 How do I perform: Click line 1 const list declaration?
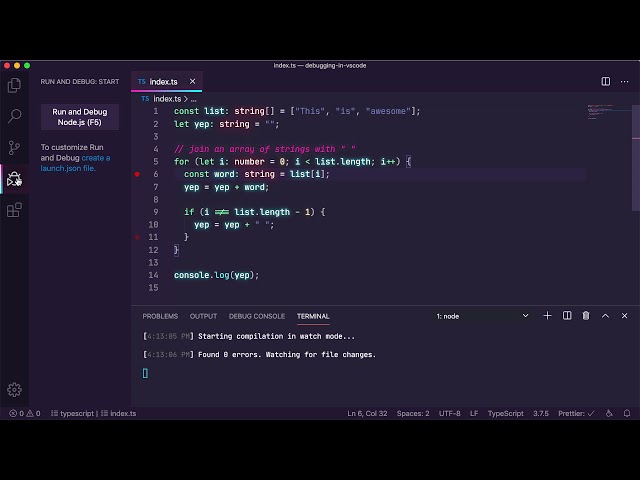click(x=297, y=111)
